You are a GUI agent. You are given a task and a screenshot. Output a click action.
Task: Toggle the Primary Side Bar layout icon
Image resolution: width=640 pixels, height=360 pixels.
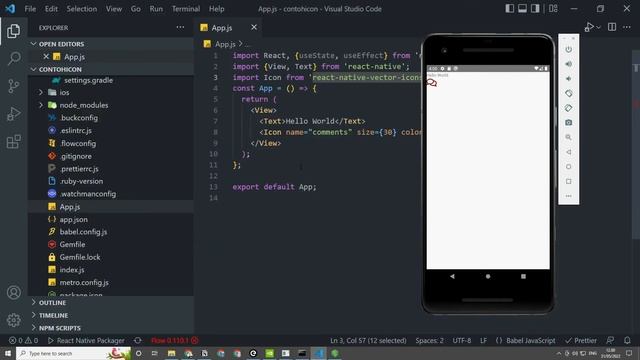pos(509,9)
